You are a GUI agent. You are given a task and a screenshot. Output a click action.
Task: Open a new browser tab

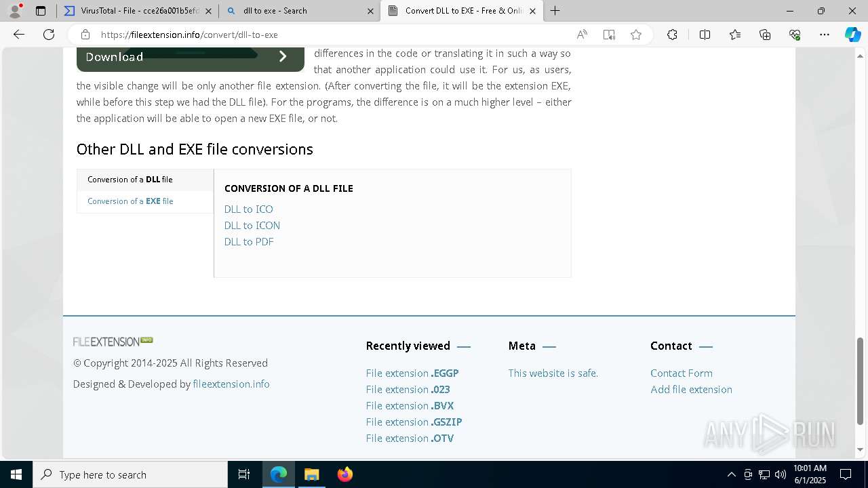pyautogui.click(x=555, y=11)
